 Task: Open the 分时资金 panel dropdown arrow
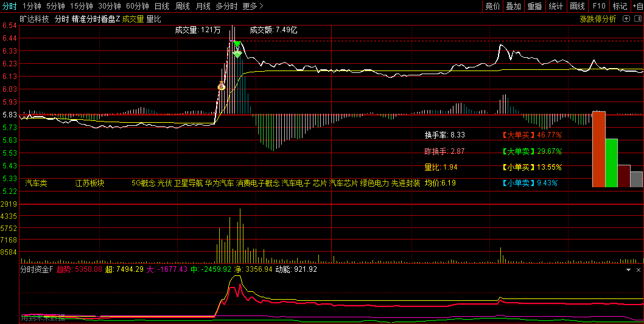click(x=629, y=269)
